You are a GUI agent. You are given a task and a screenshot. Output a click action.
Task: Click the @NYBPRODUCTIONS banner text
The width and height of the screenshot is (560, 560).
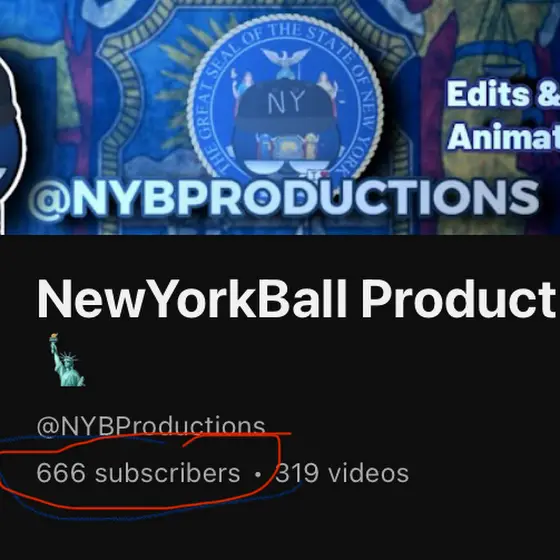point(284,198)
